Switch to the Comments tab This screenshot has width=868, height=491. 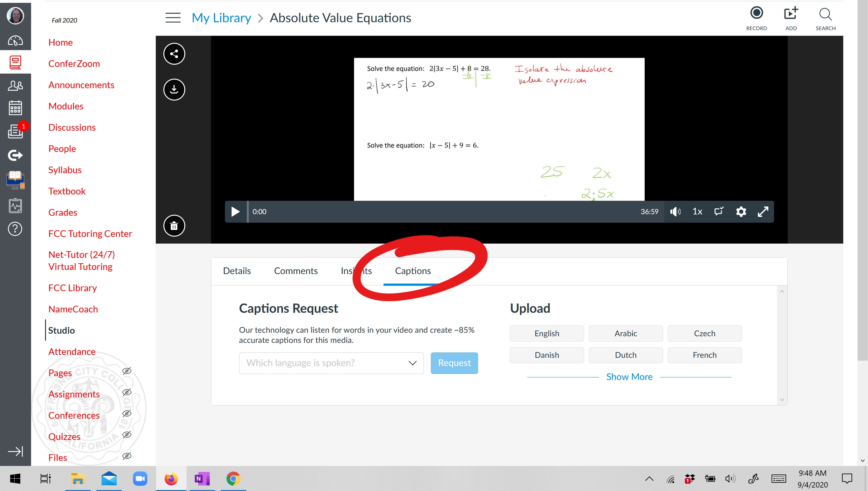(x=295, y=271)
